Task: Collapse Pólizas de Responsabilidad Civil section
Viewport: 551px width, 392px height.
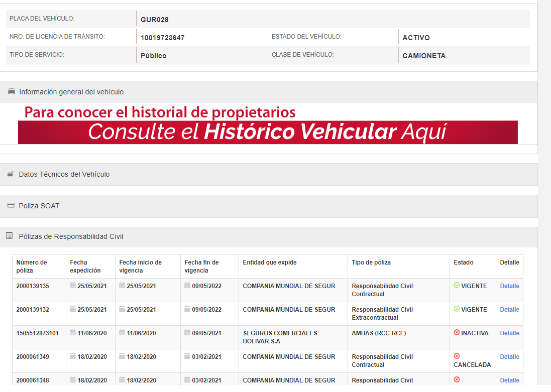Action: 71,236
